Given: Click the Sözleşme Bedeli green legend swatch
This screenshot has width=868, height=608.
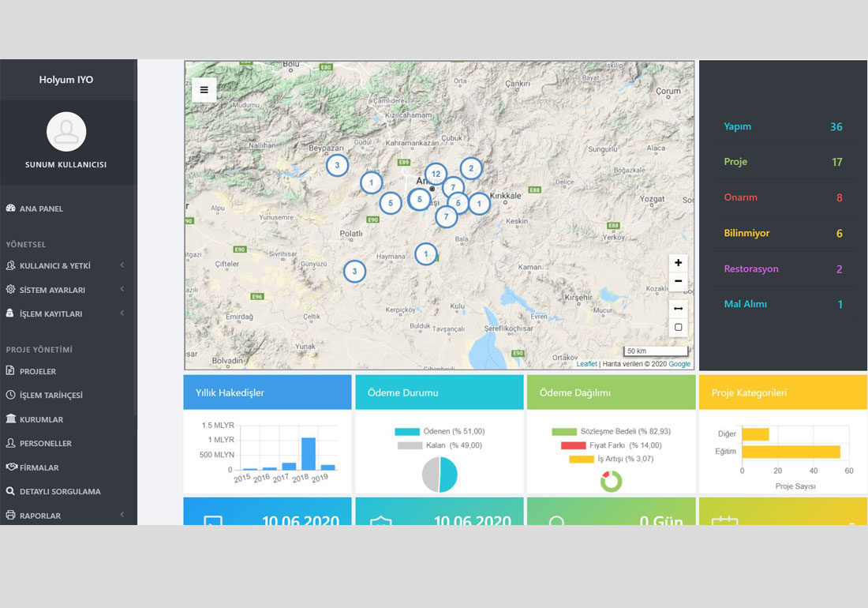Looking at the screenshot, I should click(x=564, y=431).
